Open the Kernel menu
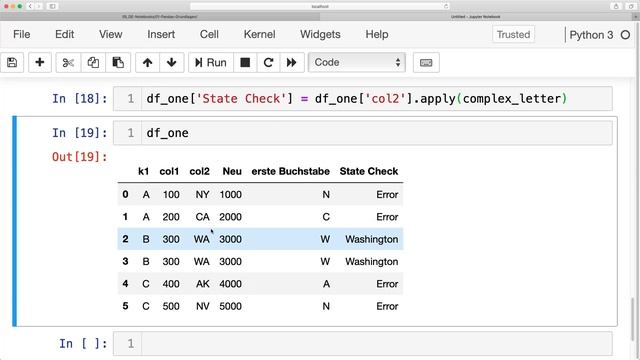The height and width of the screenshot is (360, 640). click(x=259, y=34)
